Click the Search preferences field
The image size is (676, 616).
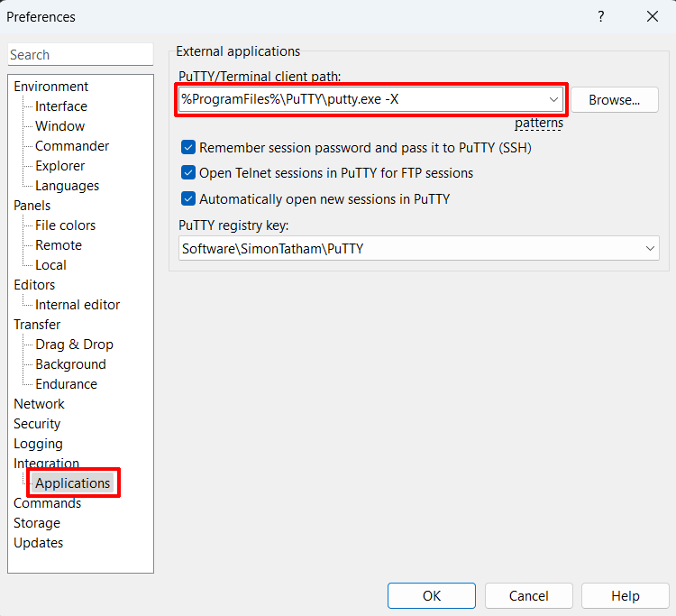click(80, 55)
